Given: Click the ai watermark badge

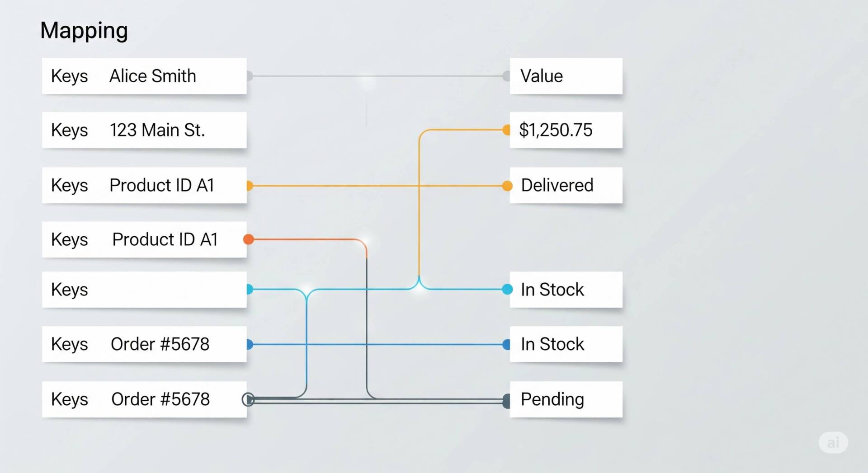Looking at the screenshot, I should pyautogui.click(x=833, y=442).
